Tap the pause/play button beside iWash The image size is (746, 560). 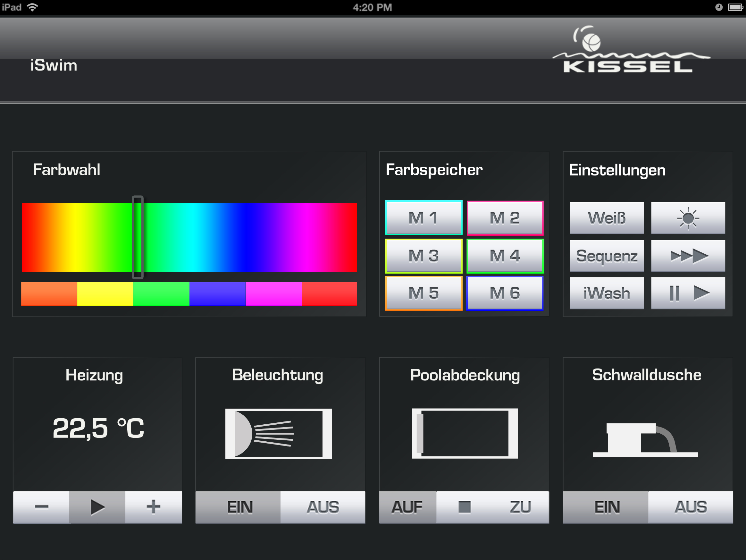coord(688,293)
